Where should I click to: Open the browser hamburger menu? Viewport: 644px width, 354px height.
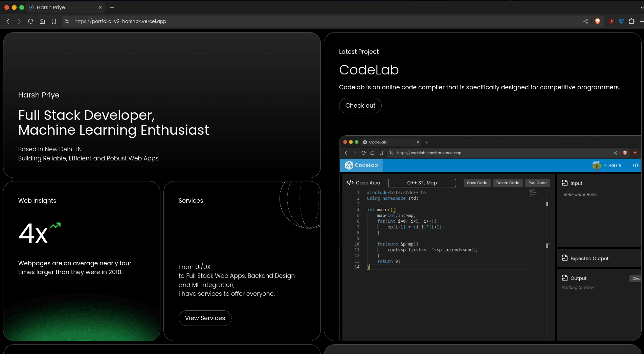pos(641,21)
